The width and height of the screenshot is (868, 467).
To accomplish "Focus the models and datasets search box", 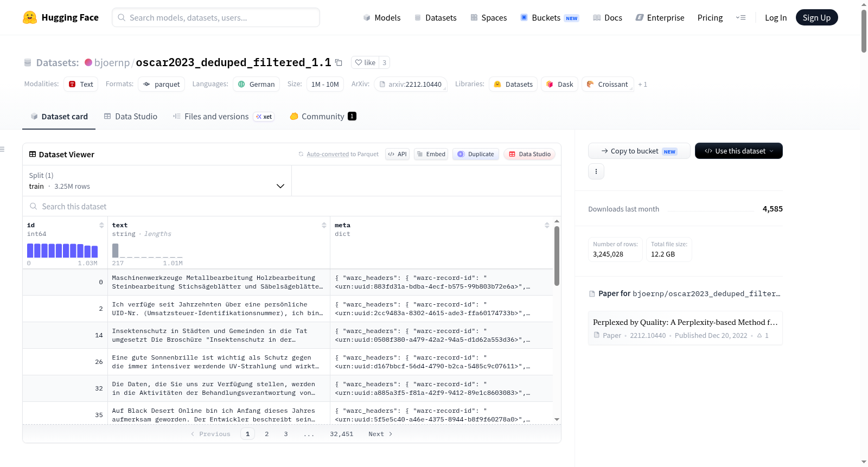I will coord(216,17).
